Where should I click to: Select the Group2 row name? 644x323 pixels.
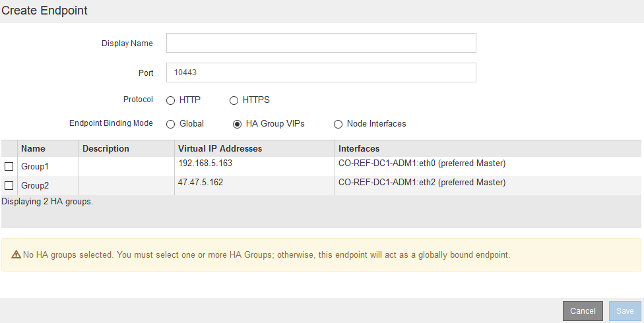pyautogui.click(x=35, y=185)
